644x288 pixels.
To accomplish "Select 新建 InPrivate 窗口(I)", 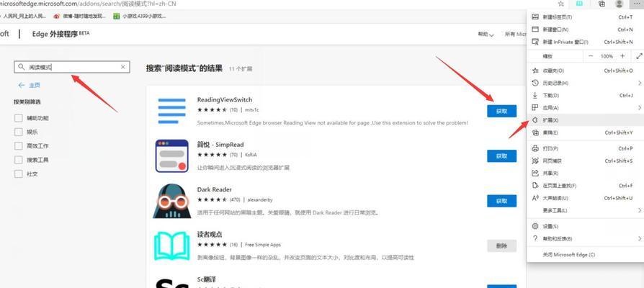I will point(585,42).
